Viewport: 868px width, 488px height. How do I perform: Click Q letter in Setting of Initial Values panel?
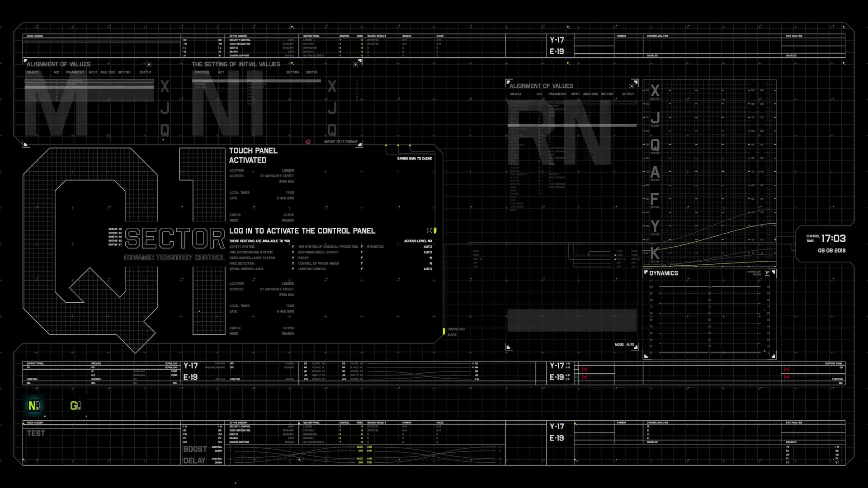(332, 130)
